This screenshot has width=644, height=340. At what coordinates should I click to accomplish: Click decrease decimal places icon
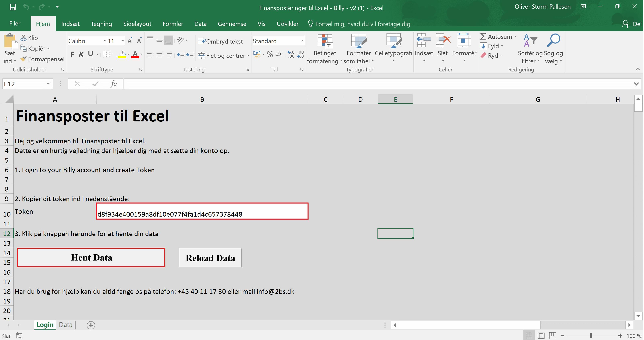point(300,54)
